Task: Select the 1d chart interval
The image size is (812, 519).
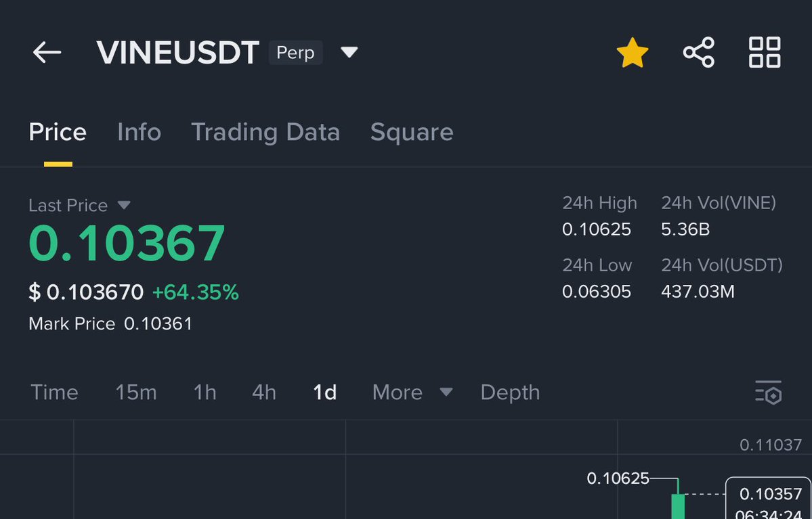Action: pyautogui.click(x=324, y=392)
